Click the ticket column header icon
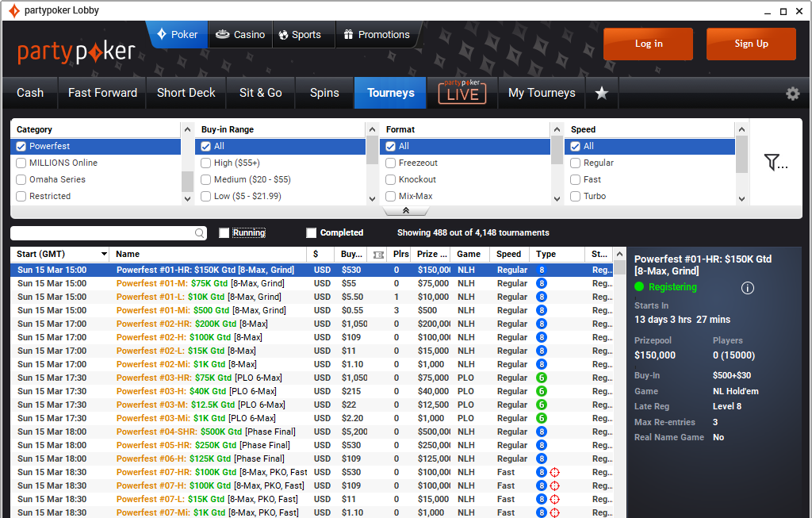This screenshot has width=812, height=518. (x=378, y=255)
